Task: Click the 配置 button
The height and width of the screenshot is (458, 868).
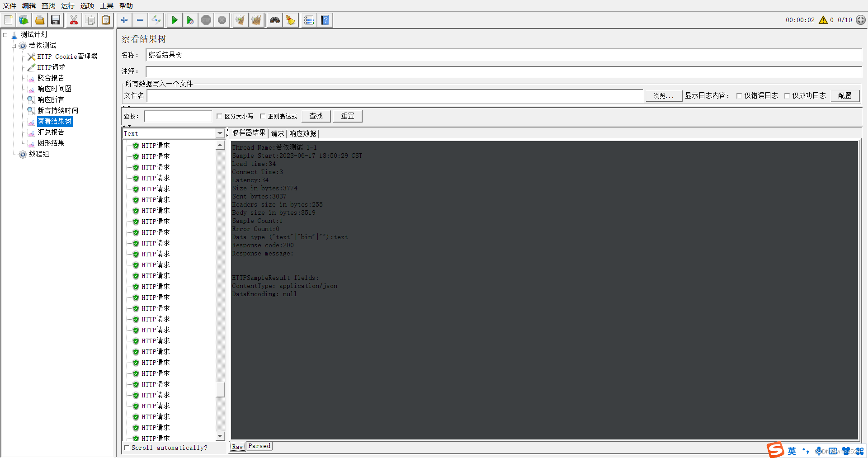Action: coord(845,96)
